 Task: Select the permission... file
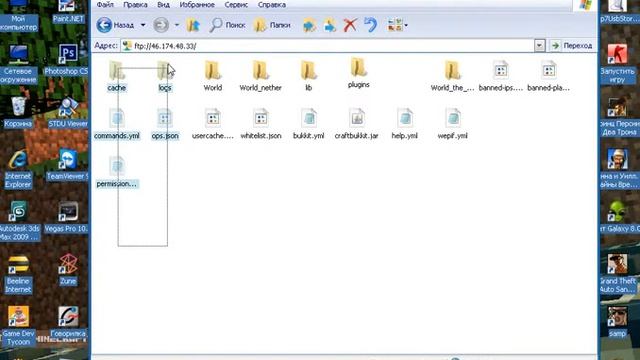tap(117, 172)
